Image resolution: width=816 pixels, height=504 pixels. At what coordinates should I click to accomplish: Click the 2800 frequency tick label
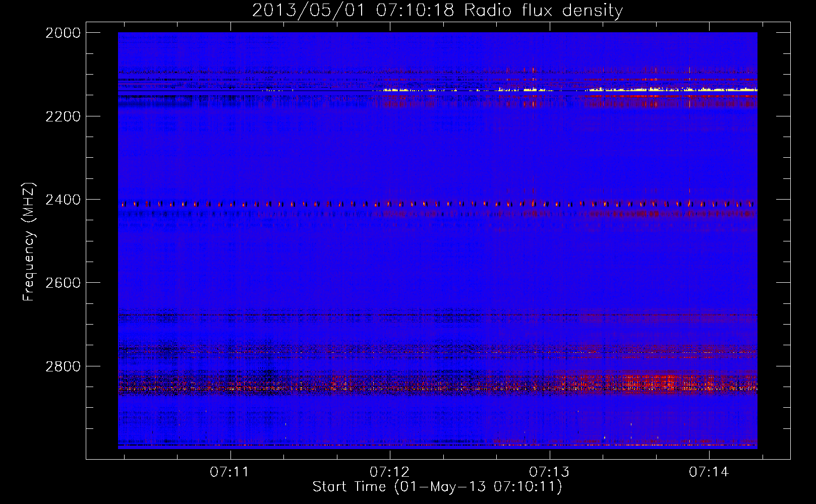63,366
